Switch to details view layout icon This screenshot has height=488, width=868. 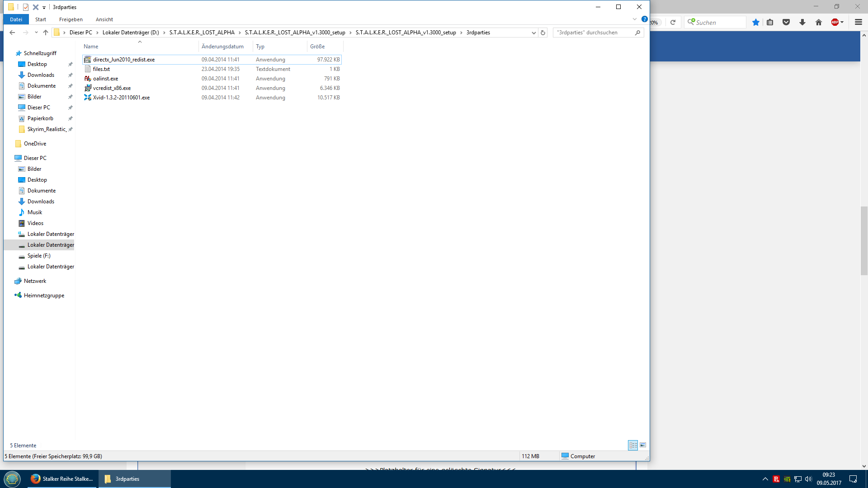[x=633, y=445]
